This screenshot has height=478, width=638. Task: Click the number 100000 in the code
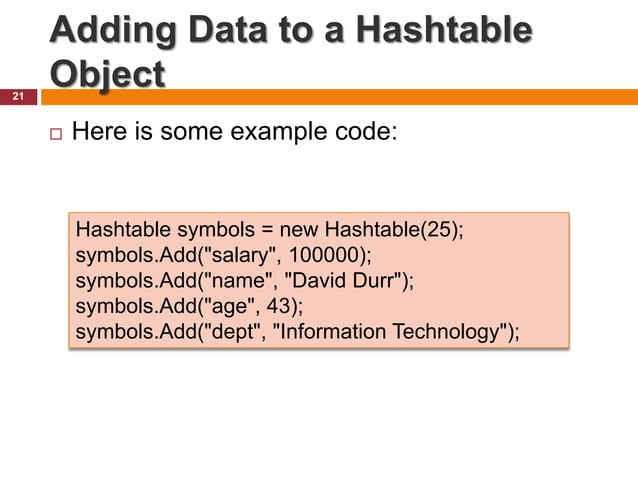(x=323, y=255)
